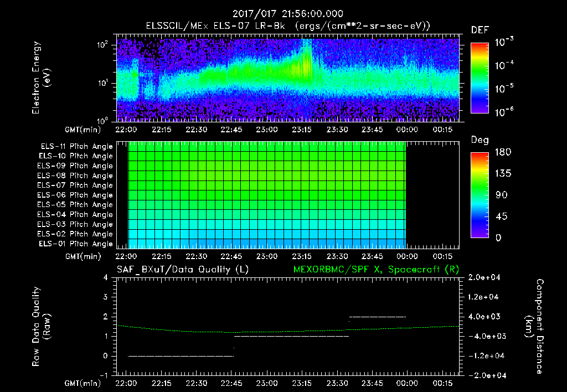Select the ELS-01 Pitch Angle row label
The width and height of the screenshot is (567, 392).
(x=76, y=244)
